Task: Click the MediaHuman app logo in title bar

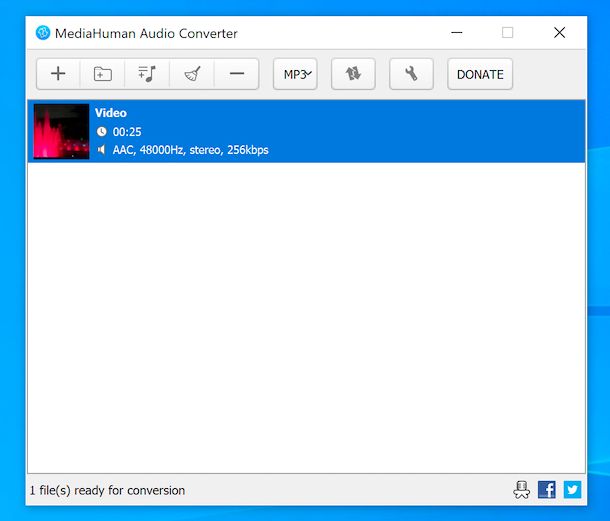Action: click(x=43, y=33)
